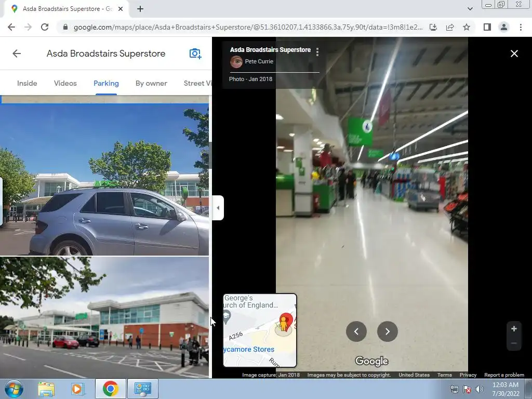Viewport: 532px width, 399px height.
Task: Return from photos using the back arrow
Action: (17, 54)
